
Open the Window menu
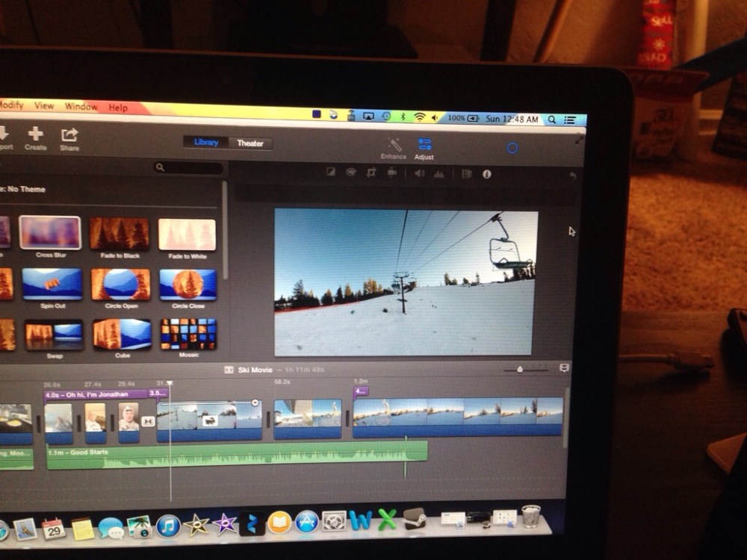pyautogui.click(x=81, y=107)
